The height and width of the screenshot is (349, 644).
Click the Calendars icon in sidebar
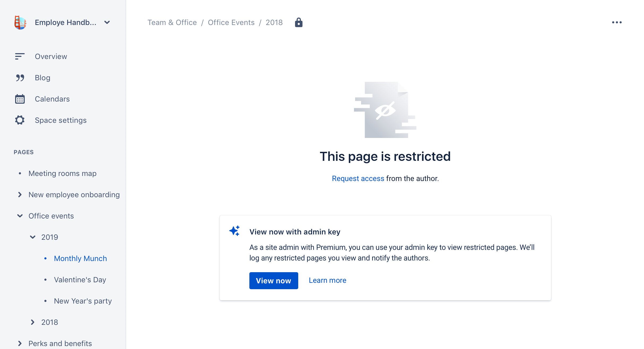pos(20,99)
